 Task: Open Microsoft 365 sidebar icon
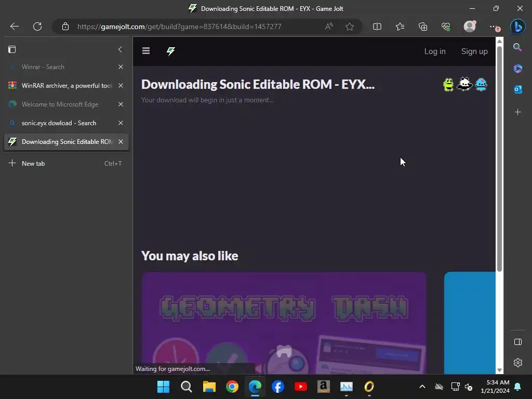(x=517, y=69)
